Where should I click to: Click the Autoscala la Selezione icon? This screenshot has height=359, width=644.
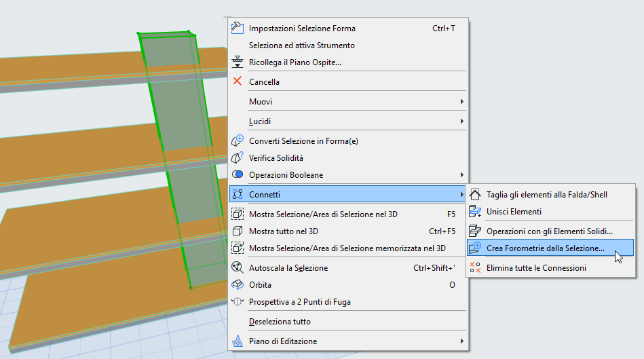[x=238, y=267]
